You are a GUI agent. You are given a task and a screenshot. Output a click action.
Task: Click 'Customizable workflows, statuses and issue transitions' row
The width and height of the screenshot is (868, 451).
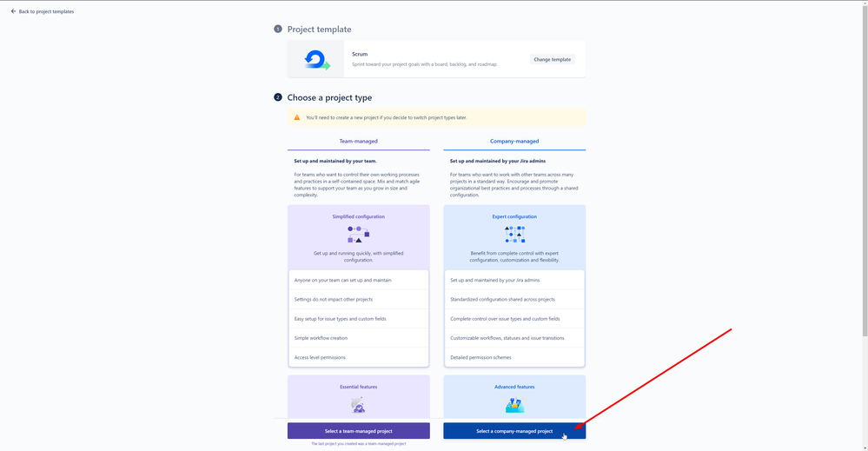[x=514, y=338]
